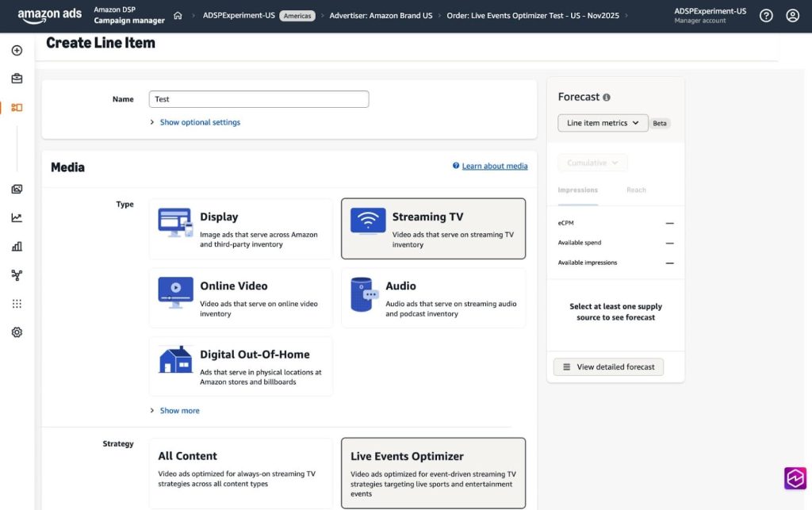Select the campaign manager sidebar icon

click(17, 108)
